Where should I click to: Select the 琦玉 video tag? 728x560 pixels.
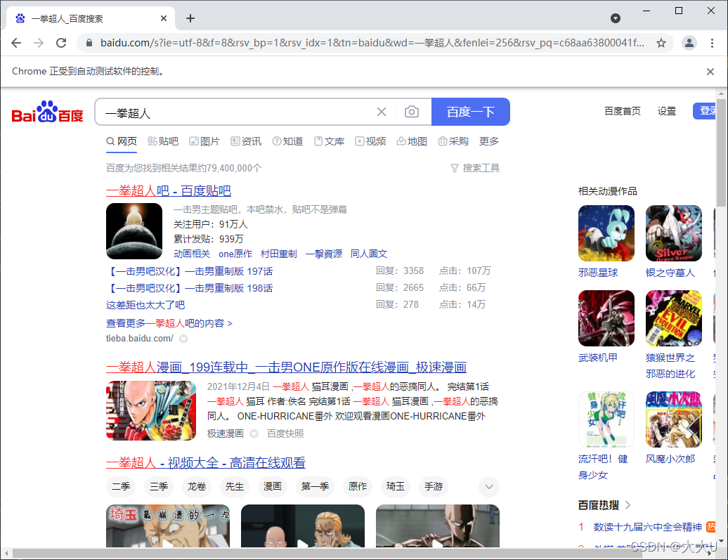pyautogui.click(x=395, y=487)
